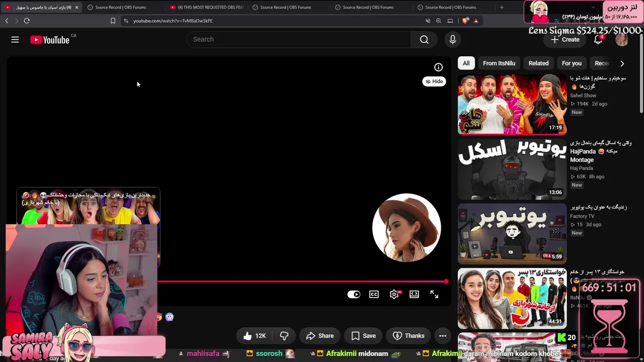The height and width of the screenshot is (362, 644).
Task: Save the video to a playlist
Action: tap(363, 336)
